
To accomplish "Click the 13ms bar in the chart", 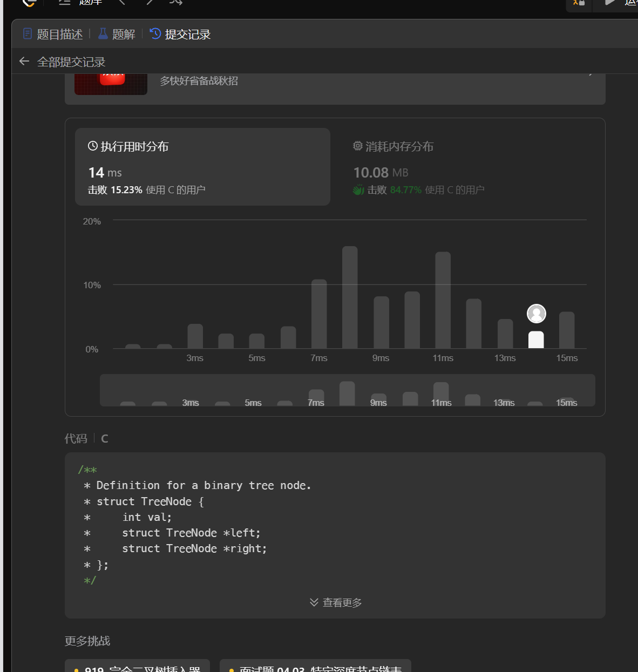I will [505, 334].
